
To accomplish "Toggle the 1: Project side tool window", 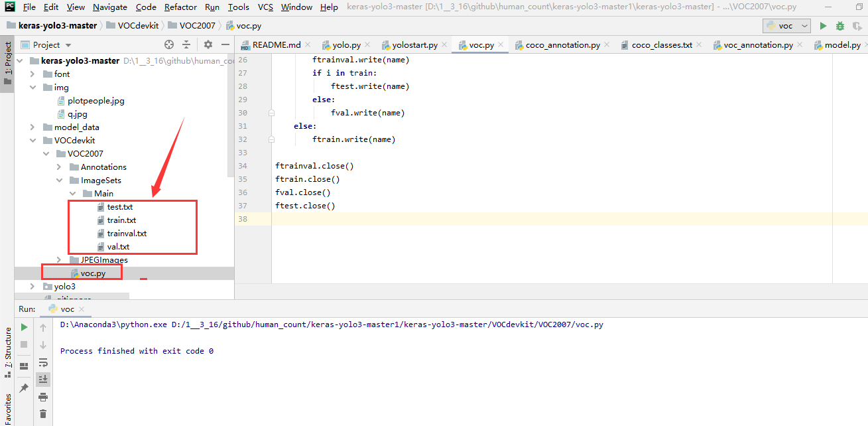I will pyautogui.click(x=7, y=62).
